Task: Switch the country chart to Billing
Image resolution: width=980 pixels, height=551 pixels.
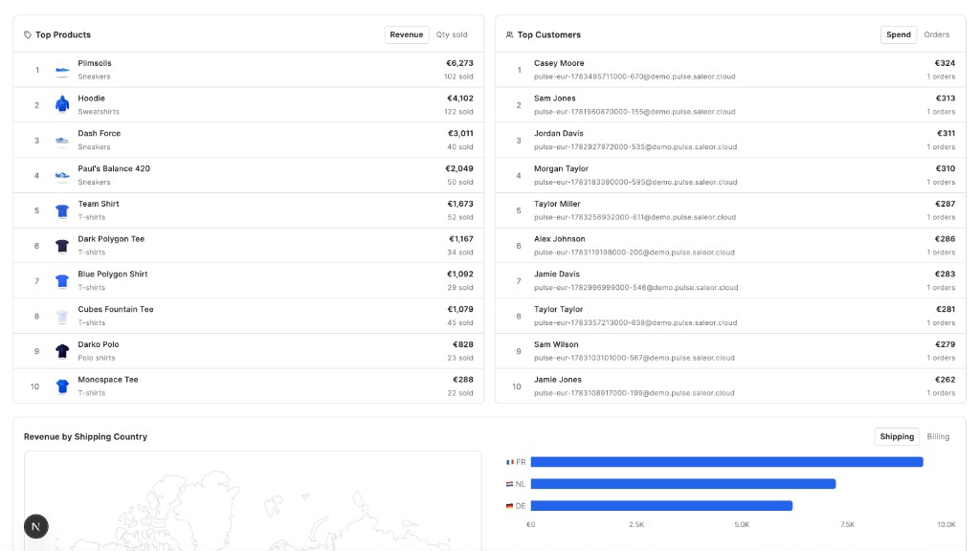Action: pyautogui.click(x=938, y=436)
